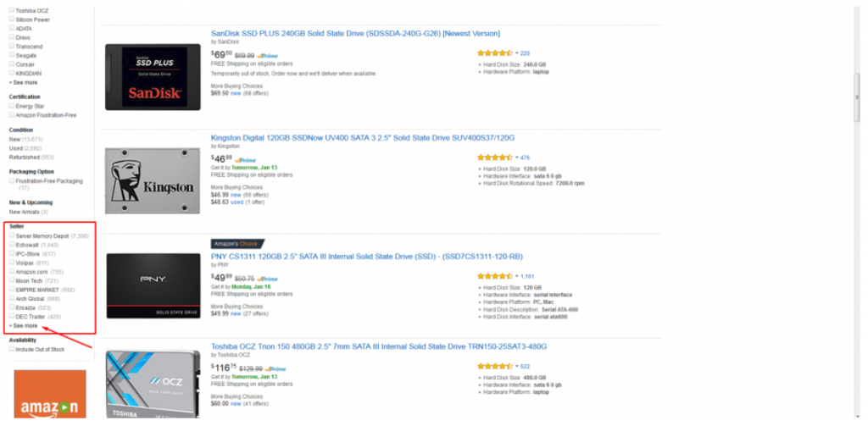Filter by Used condition
Image resolution: width=868 pixels, height=426 pixels.
(x=15, y=148)
